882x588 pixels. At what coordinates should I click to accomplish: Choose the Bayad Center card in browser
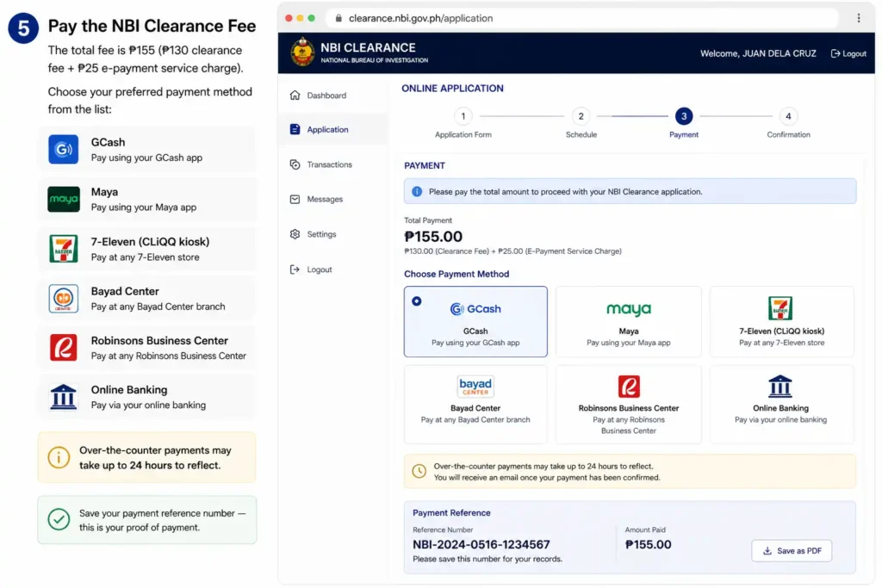pos(475,404)
